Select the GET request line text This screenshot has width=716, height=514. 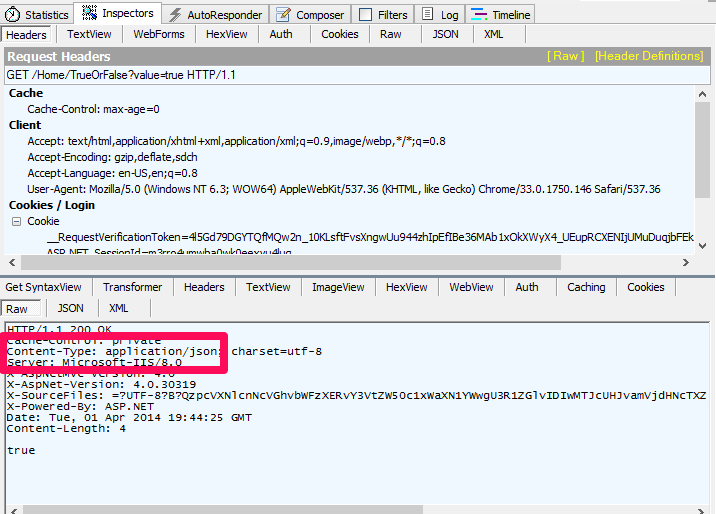coord(121,75)
